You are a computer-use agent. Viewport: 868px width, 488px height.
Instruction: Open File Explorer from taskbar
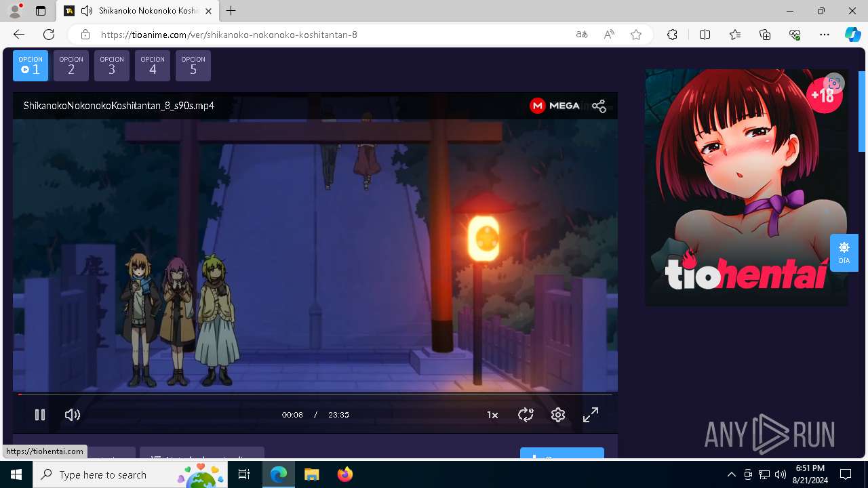pos(311,474)
